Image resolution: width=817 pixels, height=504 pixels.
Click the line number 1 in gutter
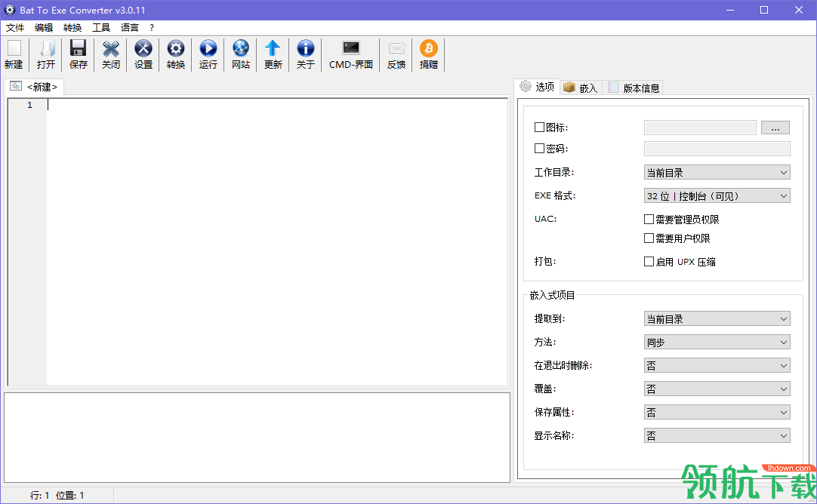coord(29,105)
